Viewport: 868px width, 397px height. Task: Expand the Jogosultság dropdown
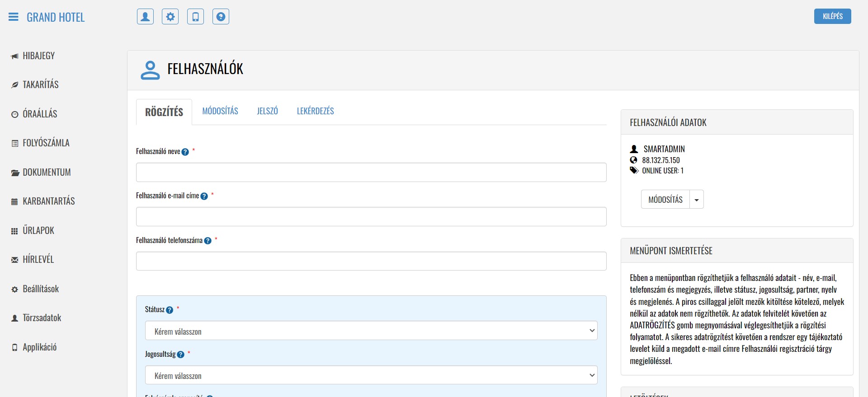point(371,375)
